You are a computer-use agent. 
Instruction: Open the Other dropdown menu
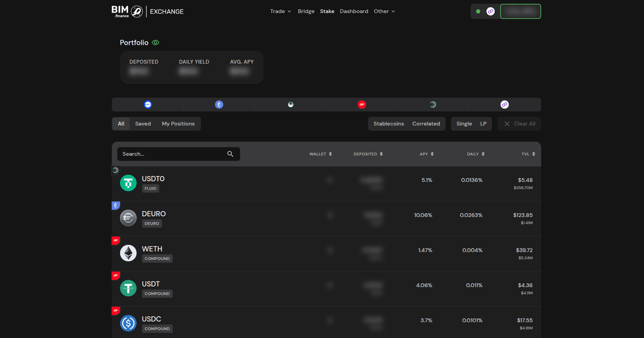pos(384,11)
